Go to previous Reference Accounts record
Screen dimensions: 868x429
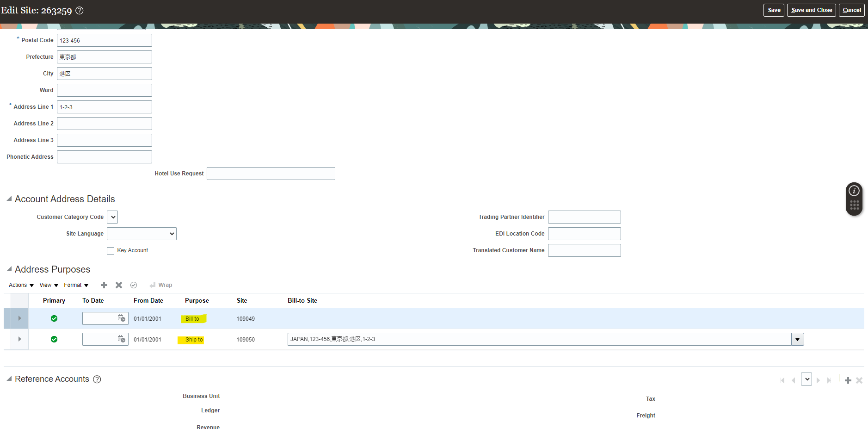tap(794, 380)
